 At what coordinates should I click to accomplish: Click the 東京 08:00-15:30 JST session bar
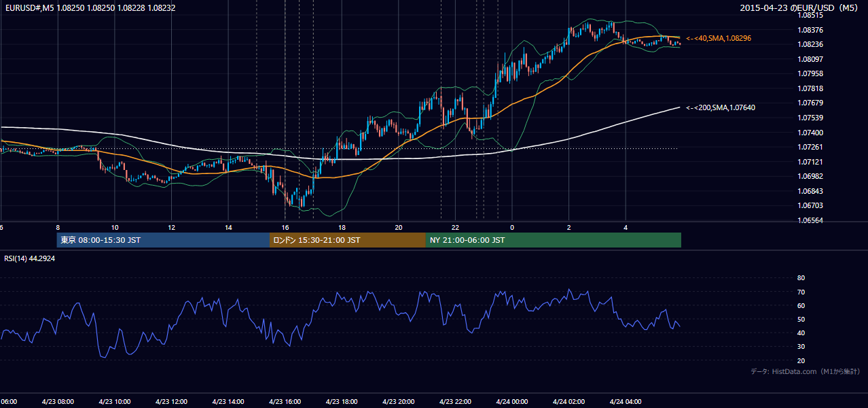pos(163,240)
